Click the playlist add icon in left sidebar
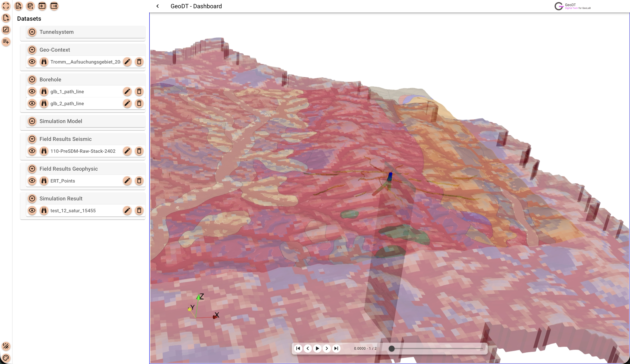This screenshot has height=364, width=630. coord(6,41)
